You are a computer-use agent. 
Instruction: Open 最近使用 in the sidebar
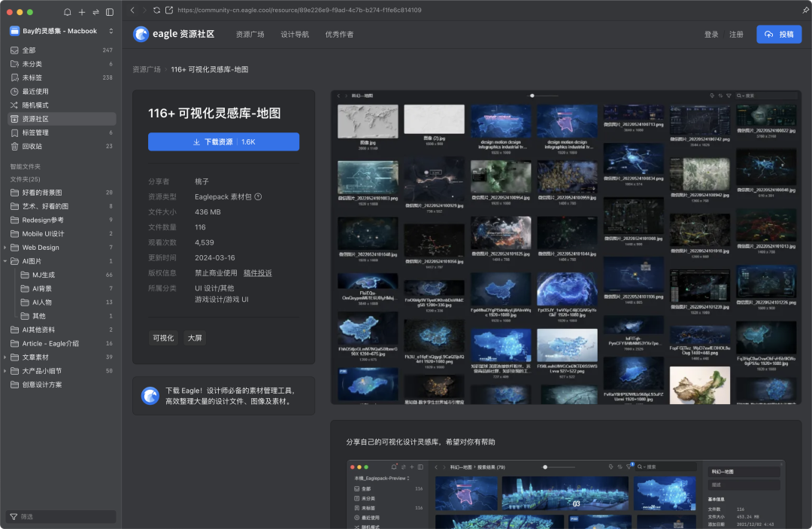pyautogui.click(x=62, y=91)
